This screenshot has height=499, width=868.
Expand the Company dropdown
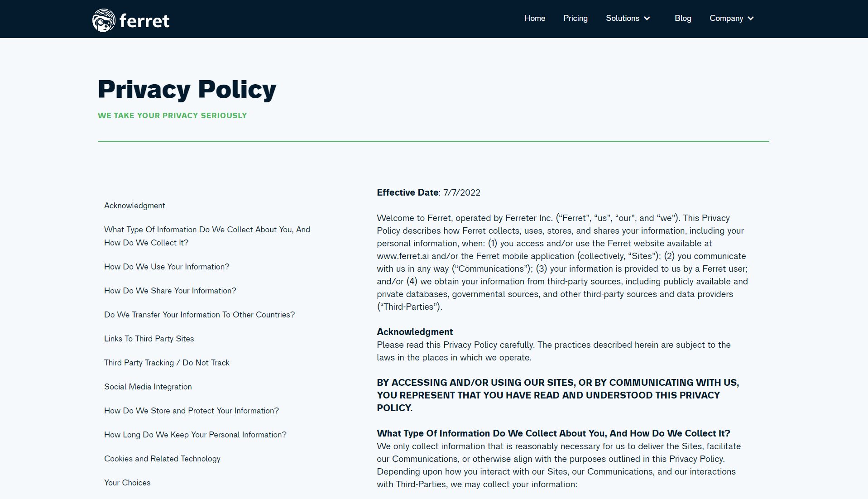(x=727, y=18)
